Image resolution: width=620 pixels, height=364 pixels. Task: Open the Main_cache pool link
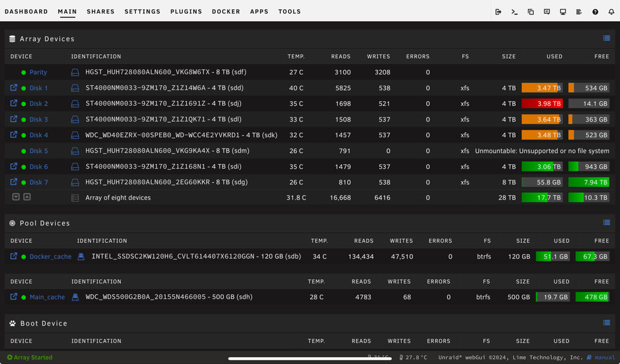click(47, 297)
